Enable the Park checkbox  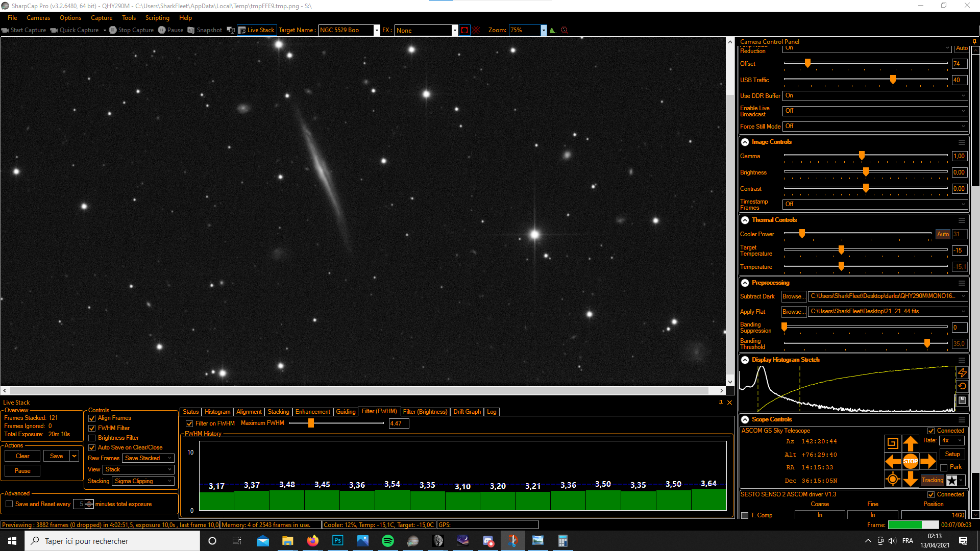tap(944, 467)
